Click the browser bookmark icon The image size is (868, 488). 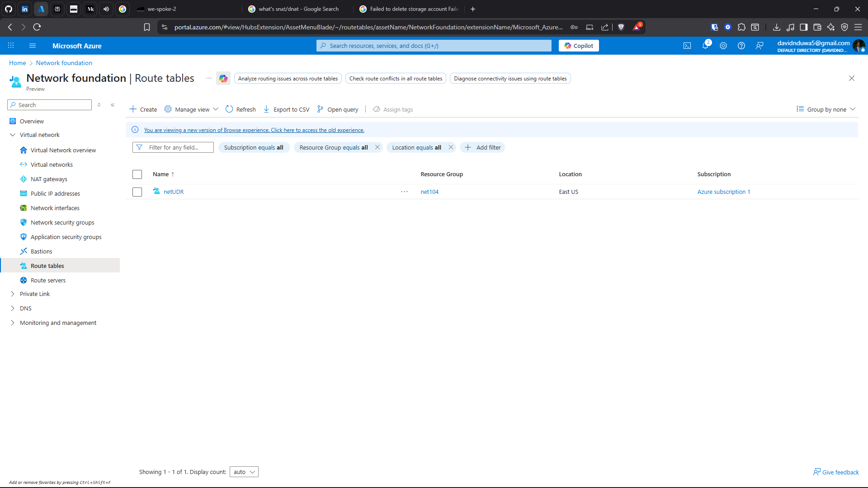[147, 27]
